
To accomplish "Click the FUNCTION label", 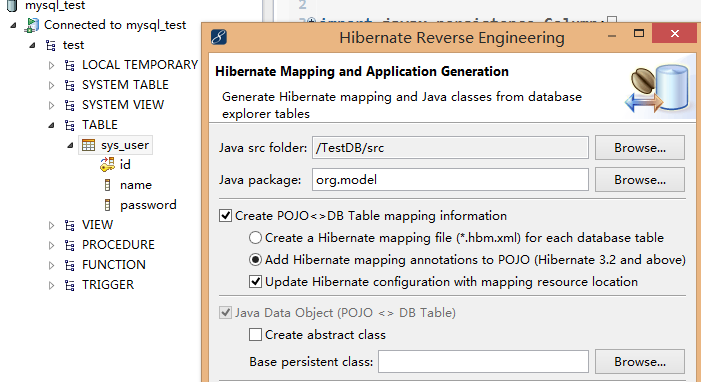I will tap(114, 265).
